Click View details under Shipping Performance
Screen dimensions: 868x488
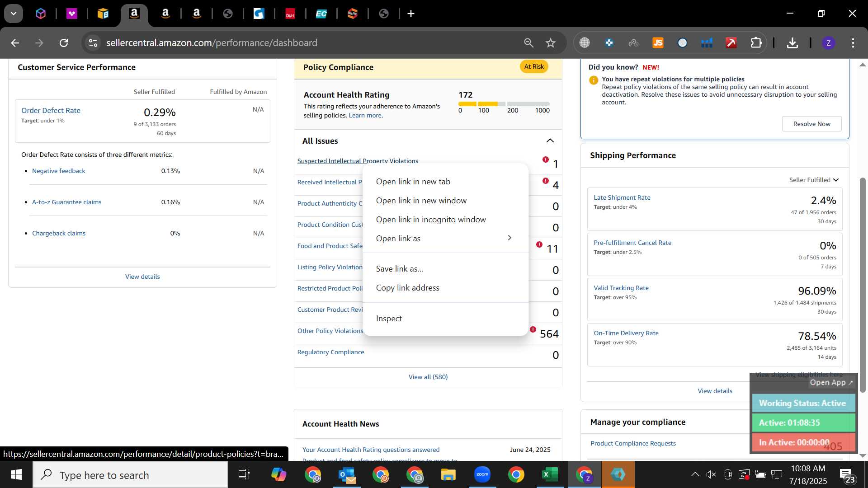pos(715,391)
